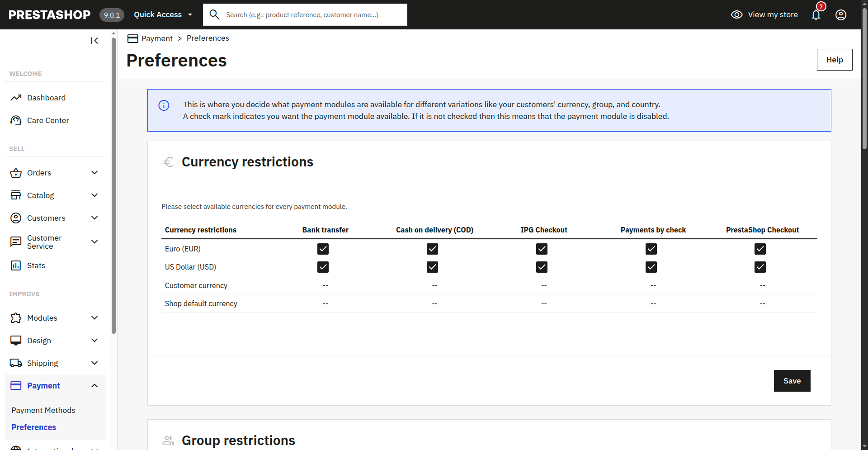The height and width of the screenshot is (450, 868).
Task: Click the Care Center headset icon
Action: (16, 120)
